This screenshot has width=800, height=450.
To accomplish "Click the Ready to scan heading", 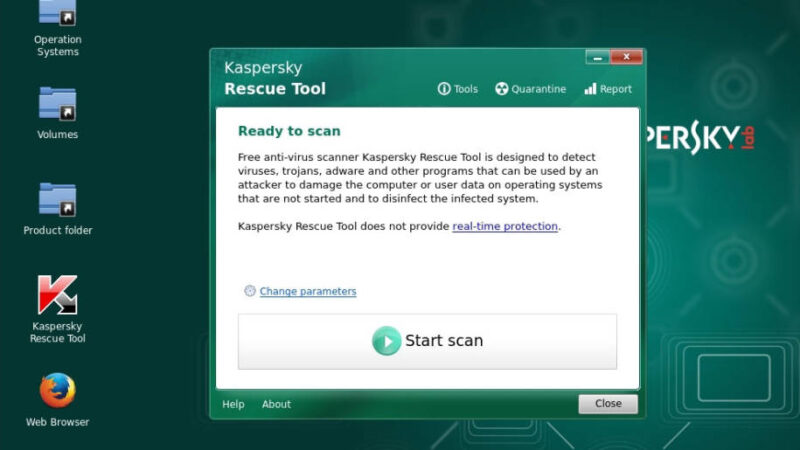I will click(289, 131).
